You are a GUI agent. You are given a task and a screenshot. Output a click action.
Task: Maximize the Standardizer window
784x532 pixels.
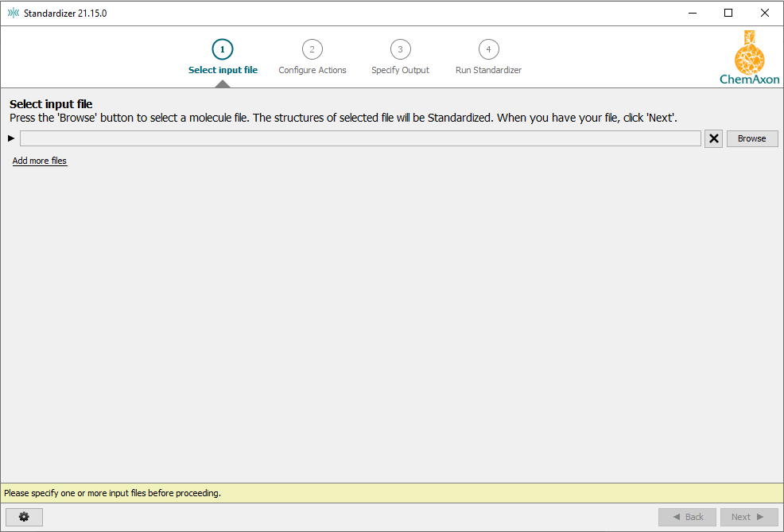[x=728, y=13]
